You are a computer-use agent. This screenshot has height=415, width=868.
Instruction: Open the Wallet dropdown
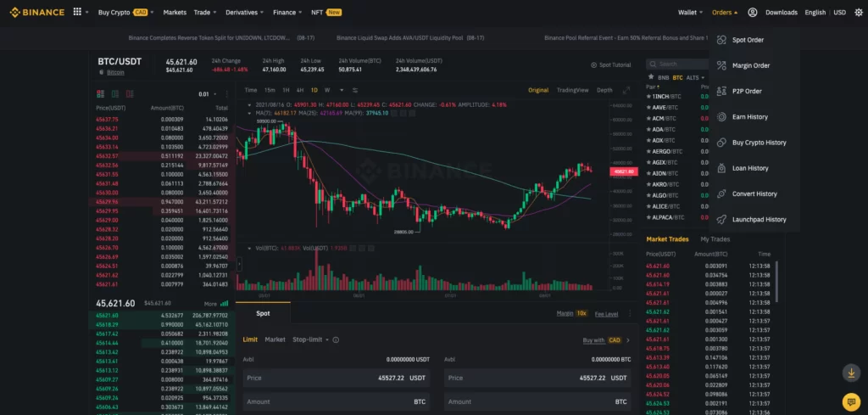690,12
